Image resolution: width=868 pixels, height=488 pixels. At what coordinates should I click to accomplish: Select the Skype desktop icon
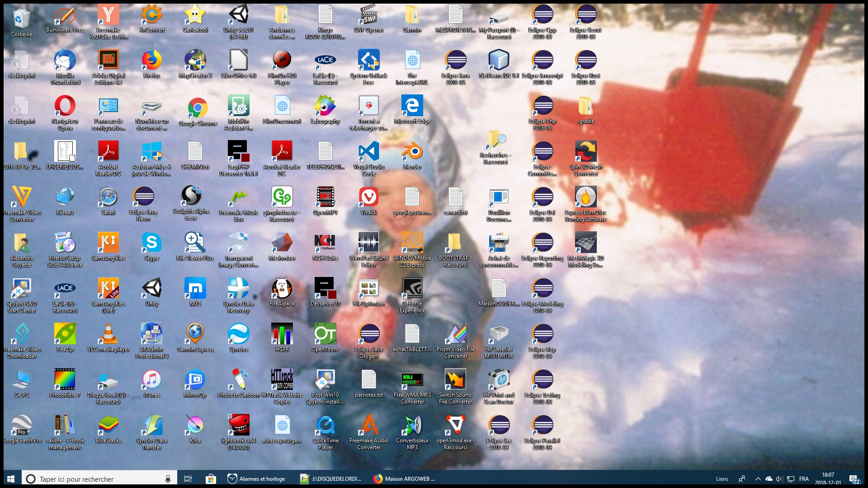tap(151, 243)
